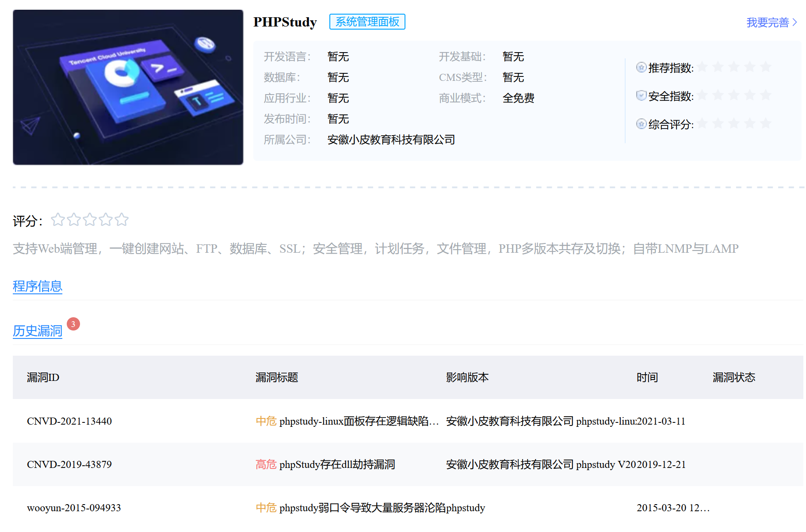Click the date 2015-03-20 12…
Image resolution: width=806 pixels, height=532 pixels.
tap(673, 508)
